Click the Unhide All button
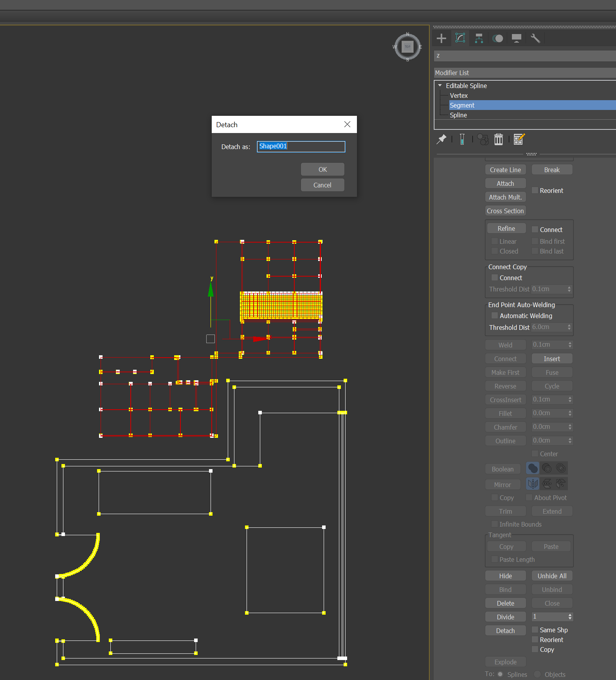This screenshot has width=616, height=680. [552, 576]
